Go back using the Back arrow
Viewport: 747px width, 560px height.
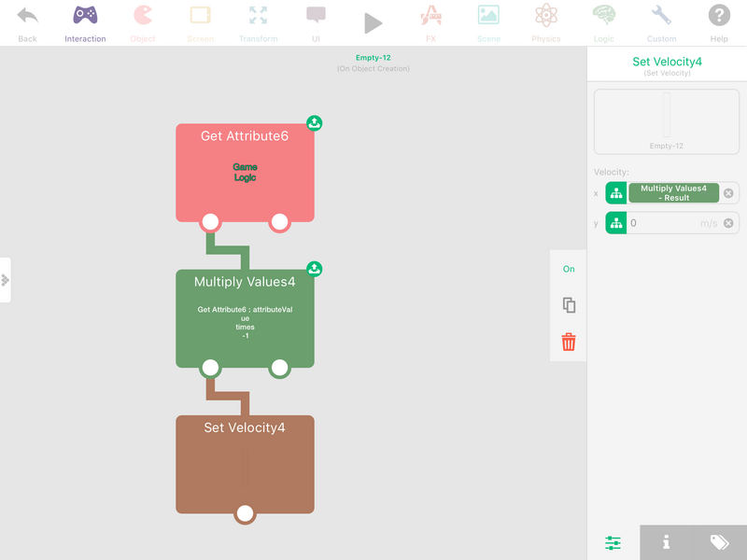(27, 22)
